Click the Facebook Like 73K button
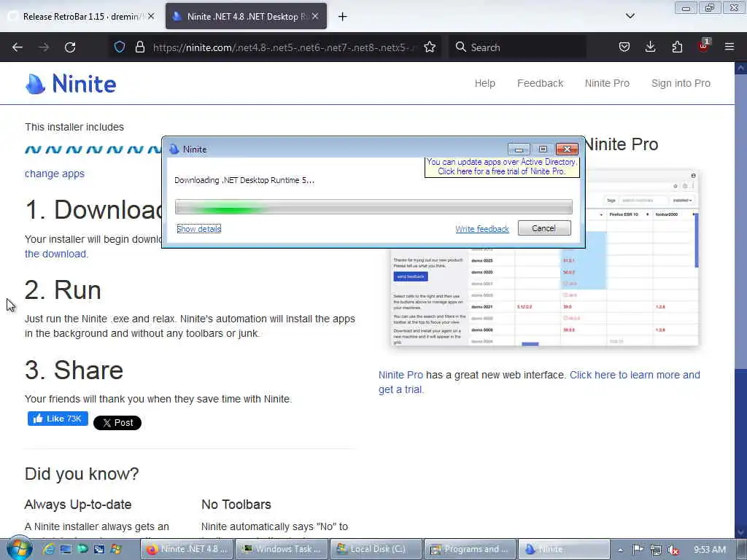The height and width of the screenshot is (560, 747). coord(58,419)
